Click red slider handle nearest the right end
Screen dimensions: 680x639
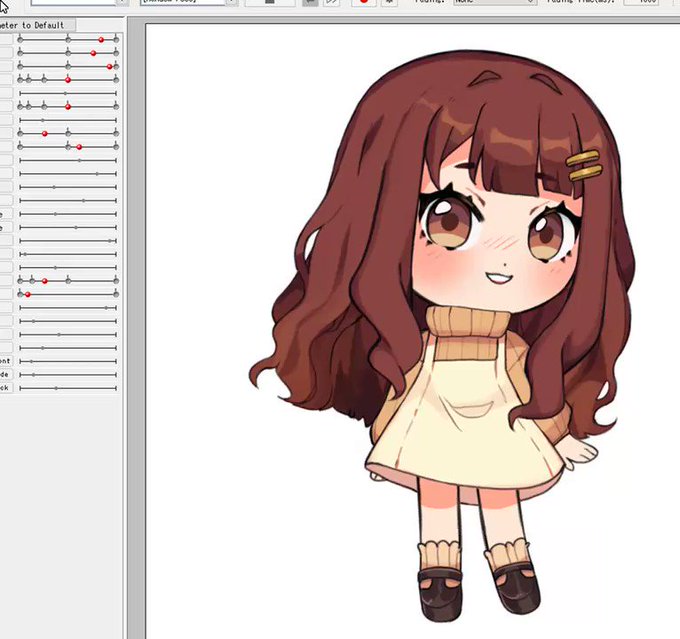coord(110,66)
